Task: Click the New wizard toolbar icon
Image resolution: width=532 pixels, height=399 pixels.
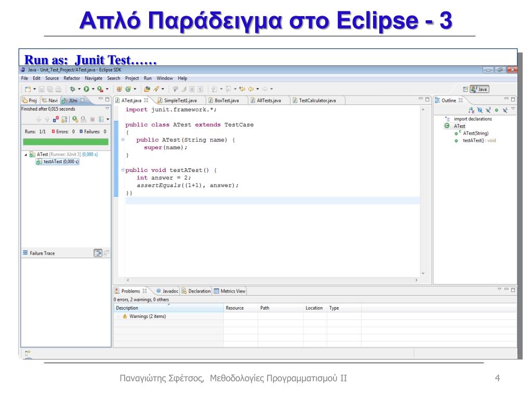Action: 28,89
